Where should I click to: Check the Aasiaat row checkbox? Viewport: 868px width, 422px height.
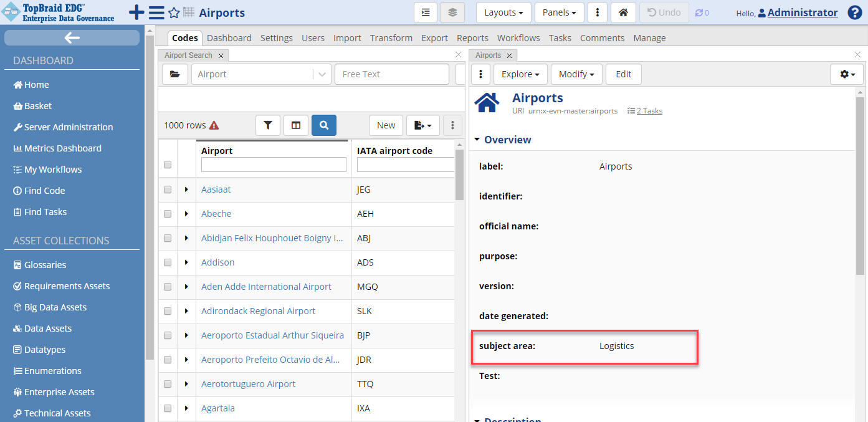[168, 189]
